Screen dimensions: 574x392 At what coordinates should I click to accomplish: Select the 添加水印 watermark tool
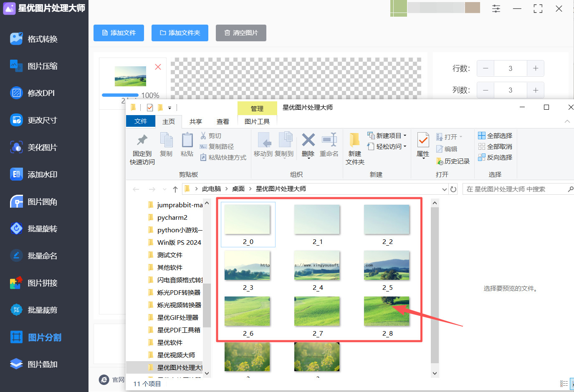point(33,174)
